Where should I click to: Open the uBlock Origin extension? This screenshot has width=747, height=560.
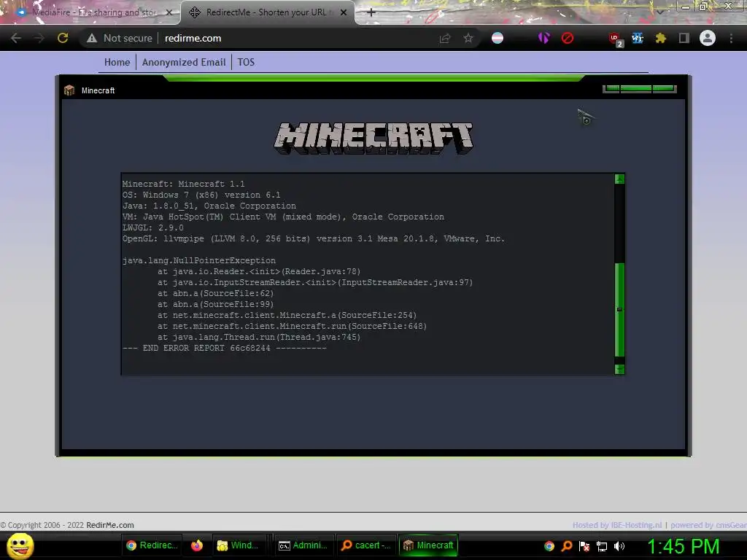click(x=615, y=39)
